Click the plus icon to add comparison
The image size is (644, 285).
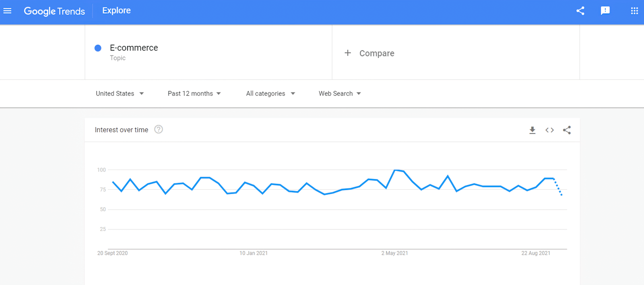[348, 53]
